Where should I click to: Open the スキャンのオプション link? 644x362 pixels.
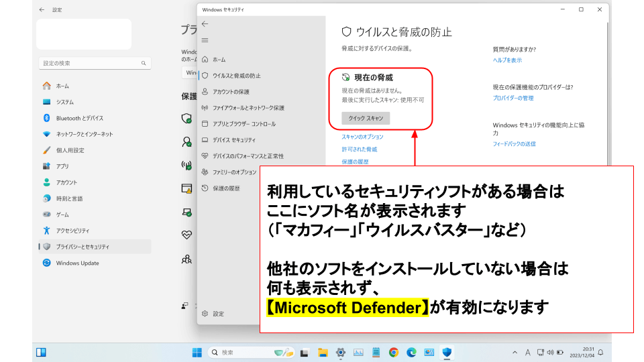pos(362,137)
